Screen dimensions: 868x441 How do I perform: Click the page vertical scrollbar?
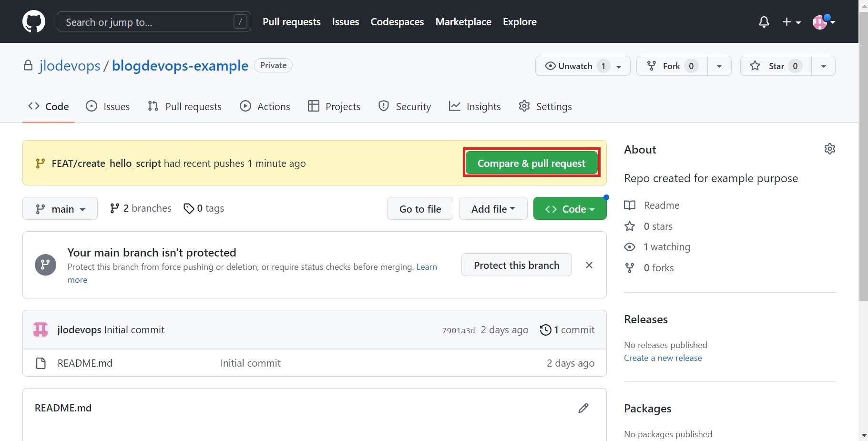[863, 157]
